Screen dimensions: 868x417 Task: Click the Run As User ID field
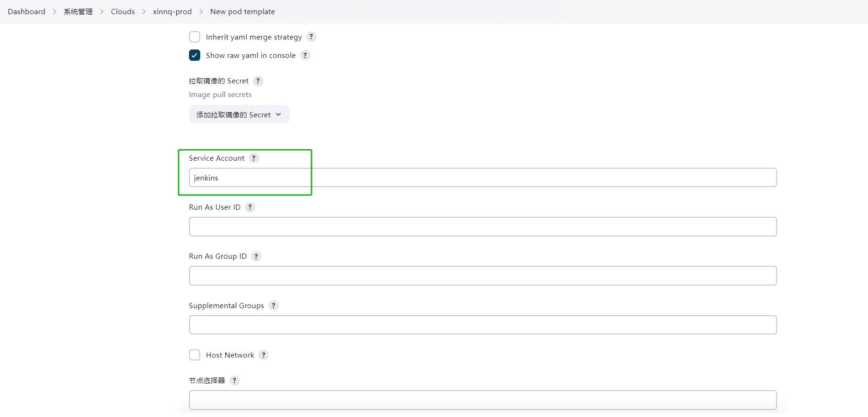483,227
